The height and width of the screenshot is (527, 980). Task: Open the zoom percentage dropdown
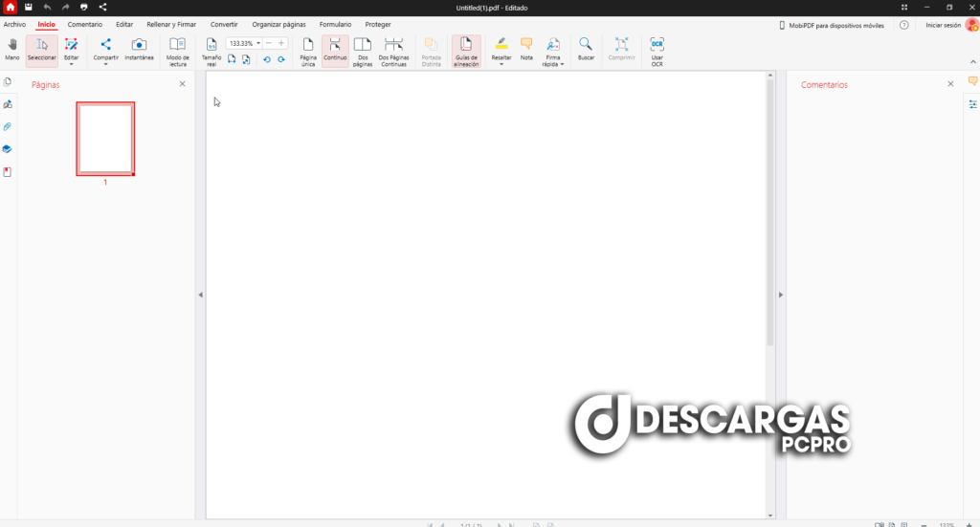pyautogui.click(x=258, y=43)
